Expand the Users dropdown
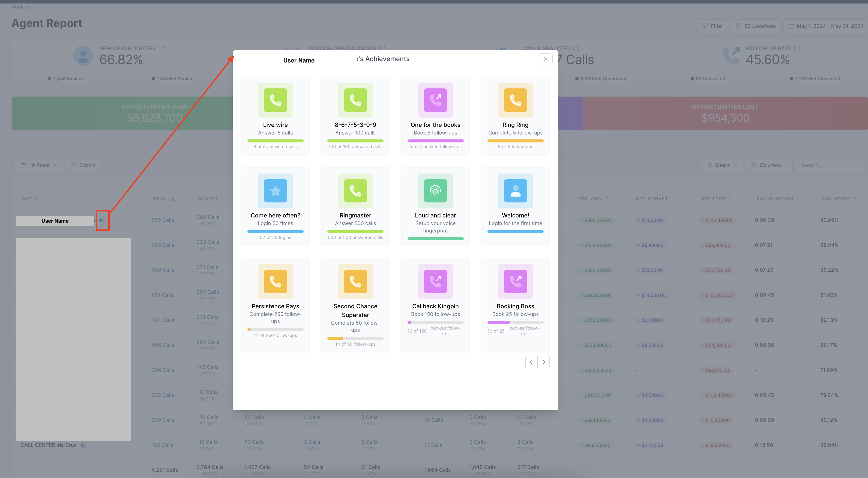 pos(722,165)
